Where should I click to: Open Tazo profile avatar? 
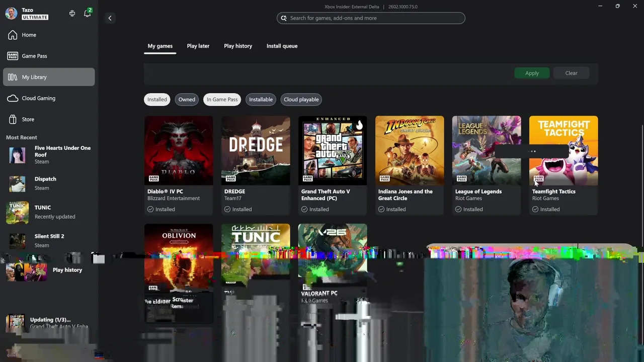(11, 14)
